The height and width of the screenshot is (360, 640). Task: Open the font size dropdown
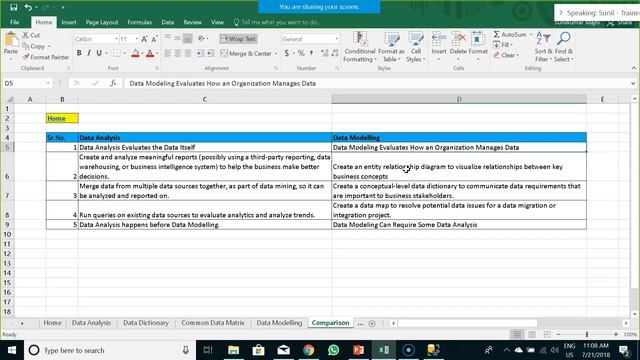point(137,39)
